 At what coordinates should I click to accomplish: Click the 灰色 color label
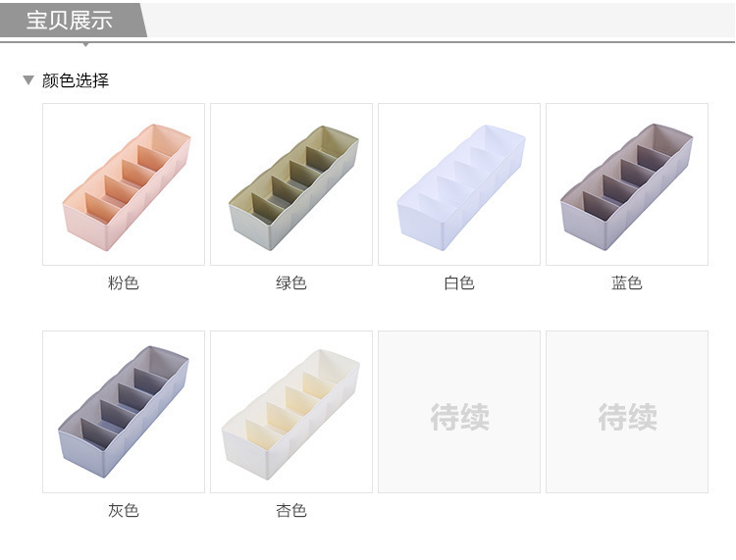tap(124, 510)
